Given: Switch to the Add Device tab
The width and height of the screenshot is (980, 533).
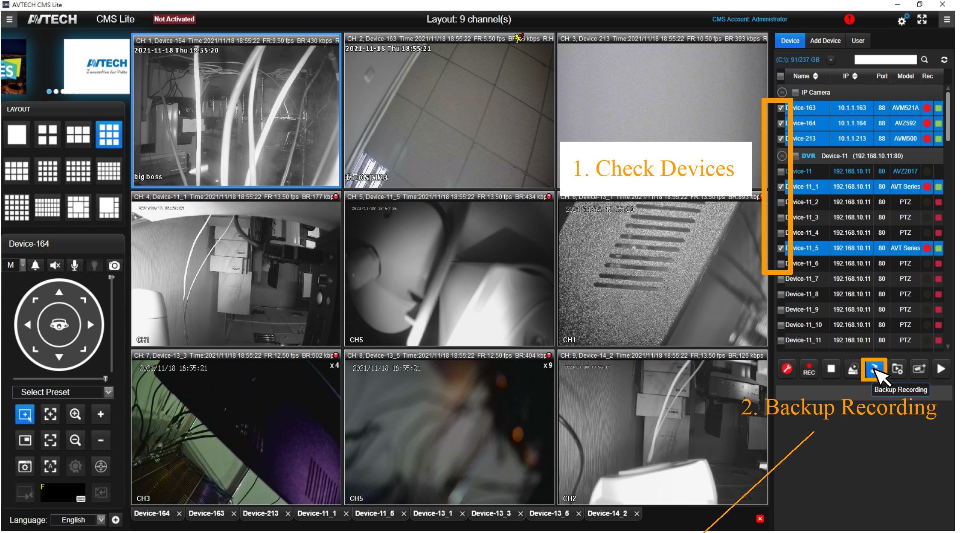Looking at the screenshot, I should click(x=825, y=41).
